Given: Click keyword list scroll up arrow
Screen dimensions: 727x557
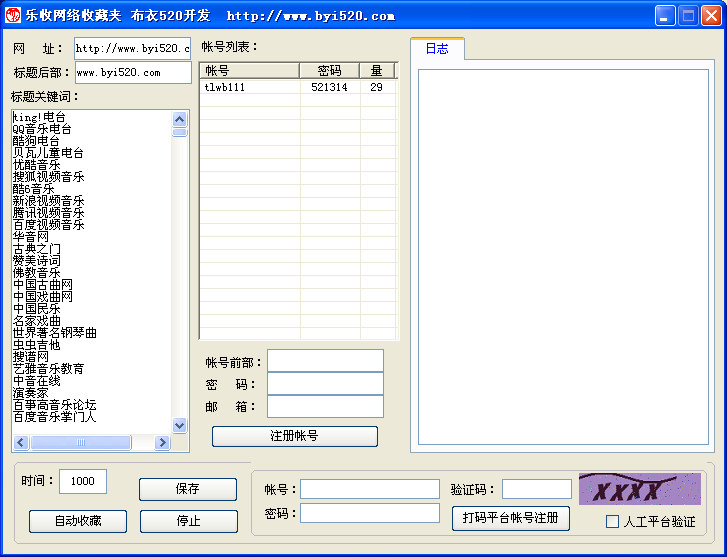Looking at the screenshot, I should (179, 120).
